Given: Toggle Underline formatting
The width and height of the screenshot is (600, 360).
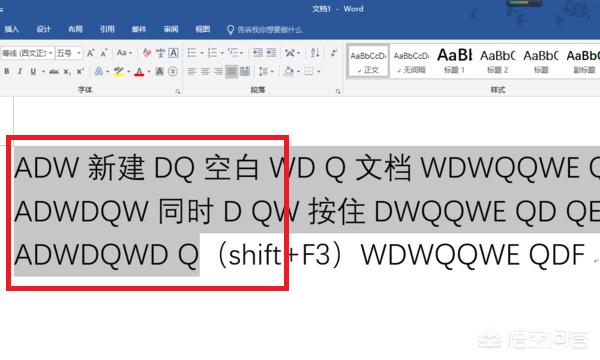Looking at the screenshot, I should tap(33, 71).
